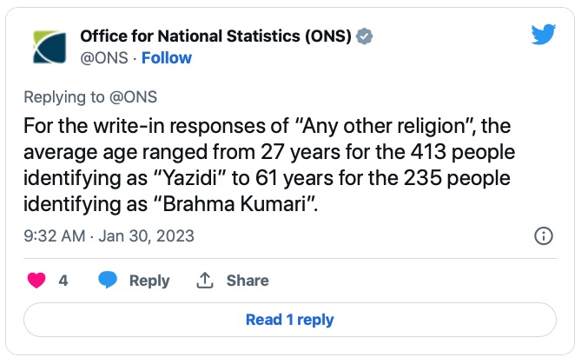588x364 pixels.
Task: Open the "Replying to @ONS" link
Action: [90, 96]
